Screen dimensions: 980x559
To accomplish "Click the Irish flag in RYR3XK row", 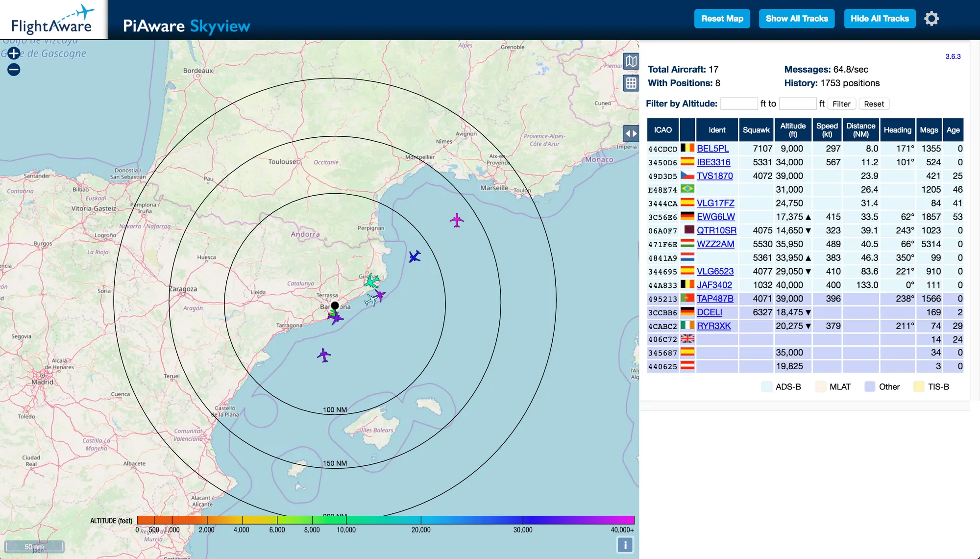I will [687, 325].
